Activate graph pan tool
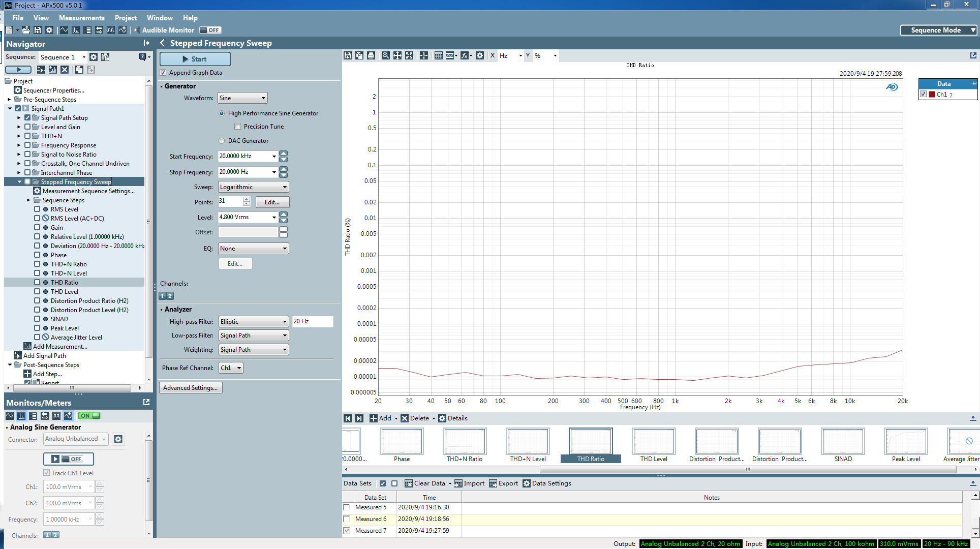The height and width of the screenshot is (549, 980). (x=397, y=55)
